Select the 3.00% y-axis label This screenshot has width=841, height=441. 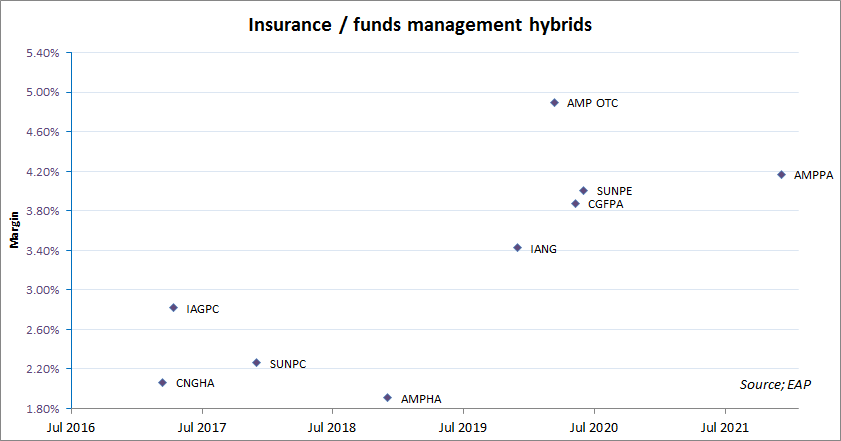pyautogui.click(x=43, y=290)
